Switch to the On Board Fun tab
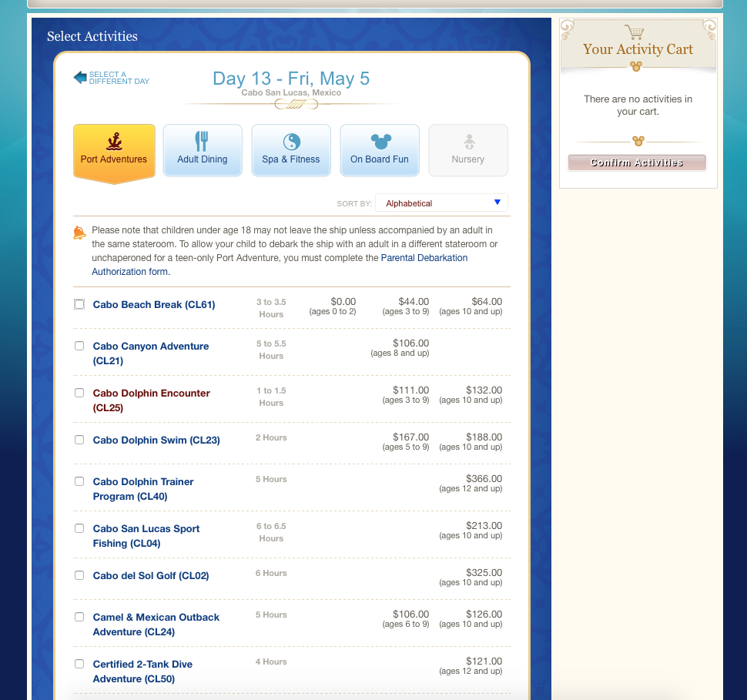 point(380,151)
